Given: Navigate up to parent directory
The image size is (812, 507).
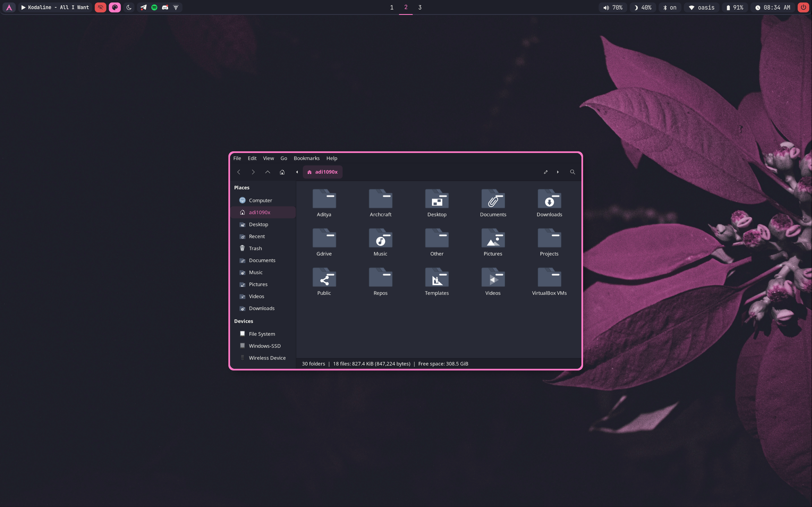Looking at the screenshot, I should pyautogui.click(x=268, y=172).
